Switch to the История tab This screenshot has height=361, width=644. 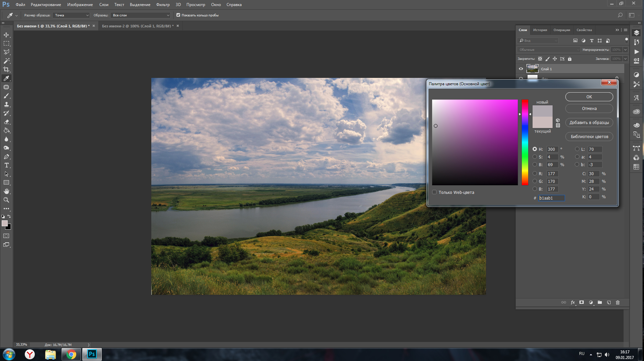click(x=540, y=30)
